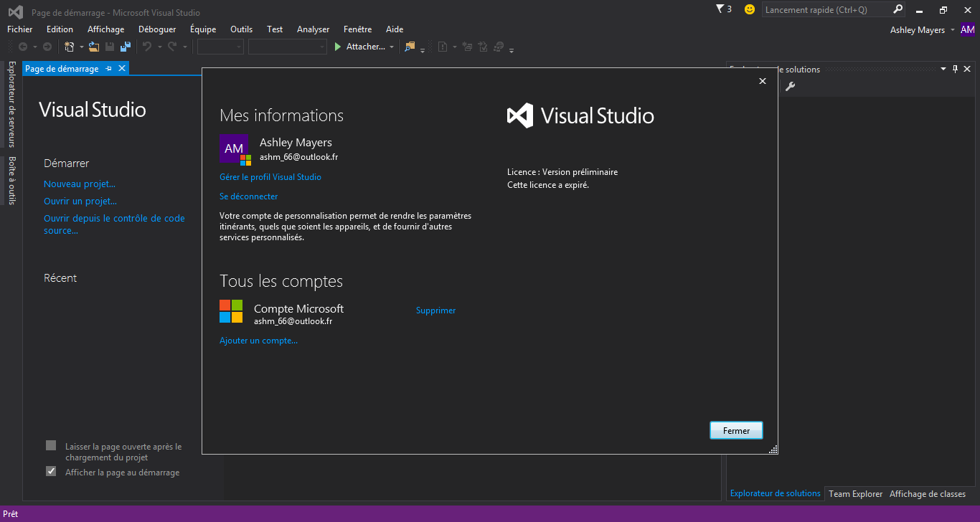The width and height of the screenshot is (980, 522).
Task: Close the Solution Explorer panel with its X
Action: tap(967, 69)
